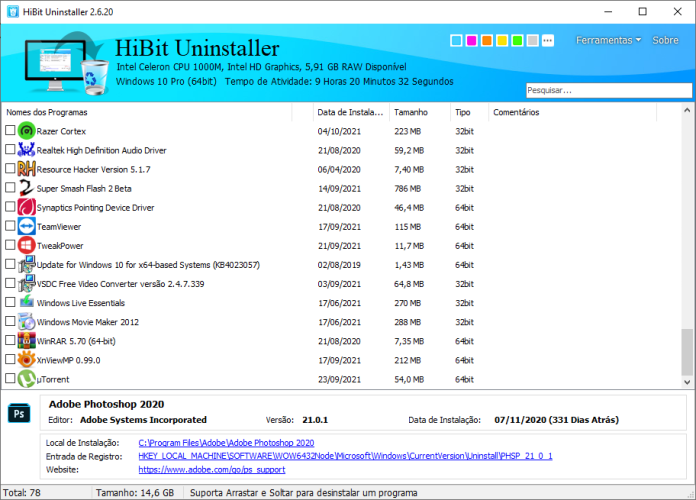Click the Realtek High Definition Audio Driver icon
Screen dimensions: 696x500
(27, 150)
